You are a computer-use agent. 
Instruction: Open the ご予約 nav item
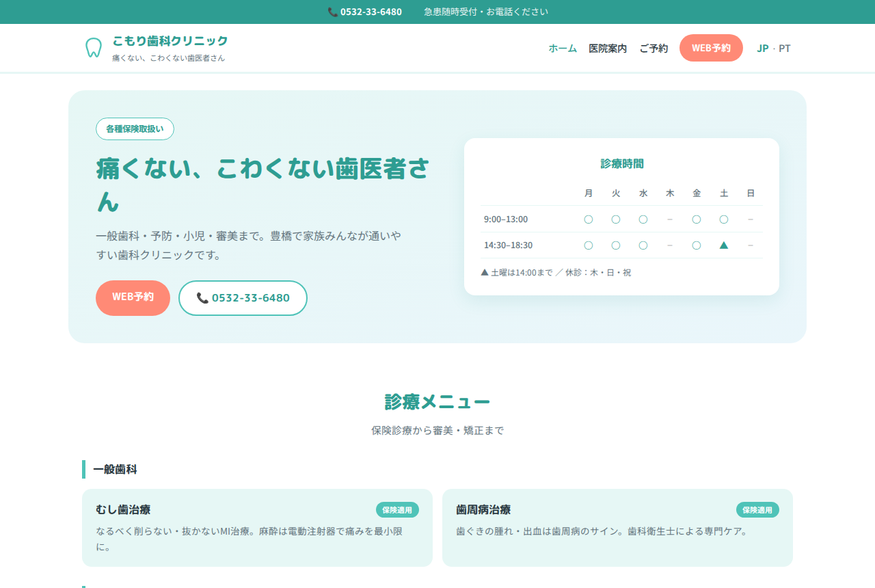coord(654,49)
